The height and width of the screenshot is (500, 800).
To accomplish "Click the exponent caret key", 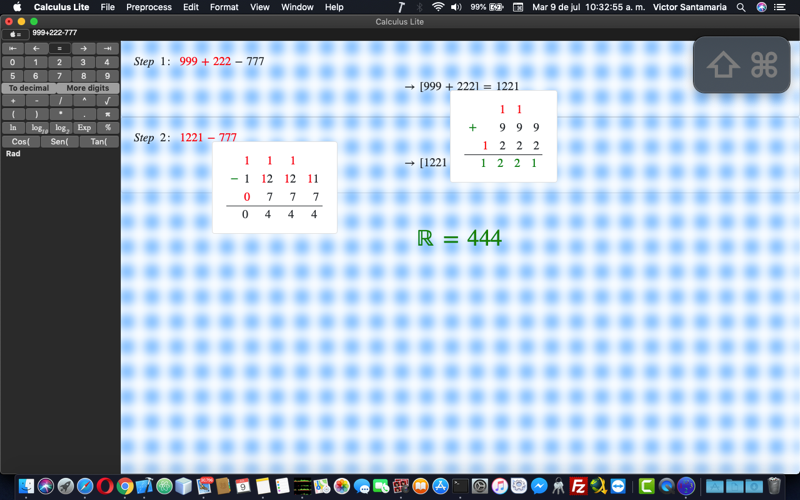I will pyautogui.click(x=84, y=101).
